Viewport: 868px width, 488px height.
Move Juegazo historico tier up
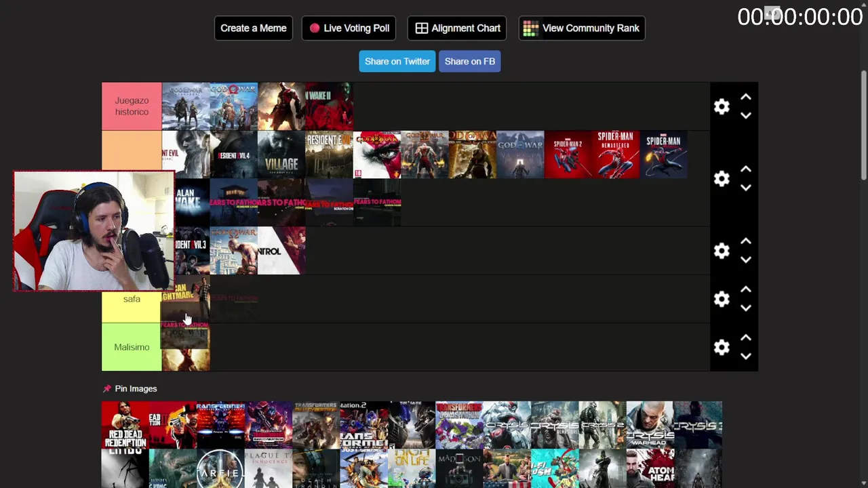746,98
